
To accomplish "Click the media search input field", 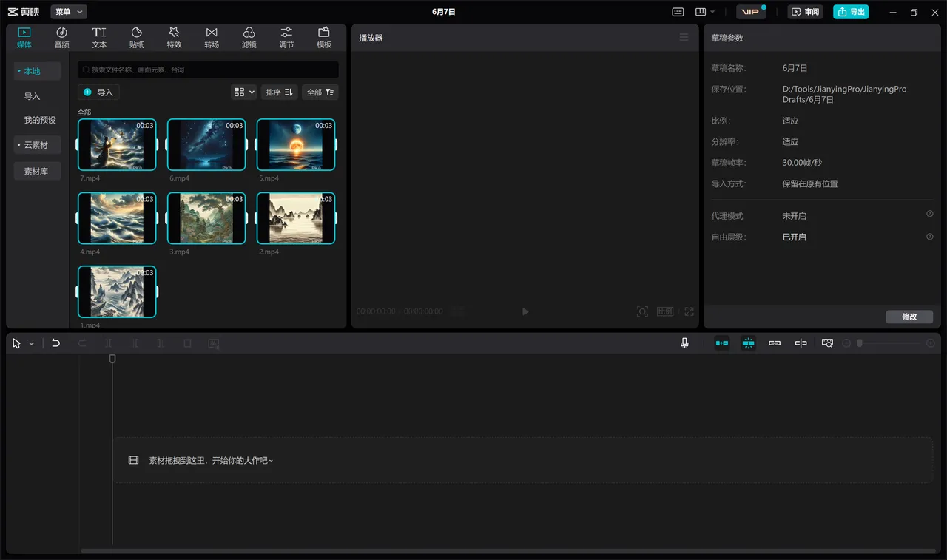I will click(x=208, y=70).
